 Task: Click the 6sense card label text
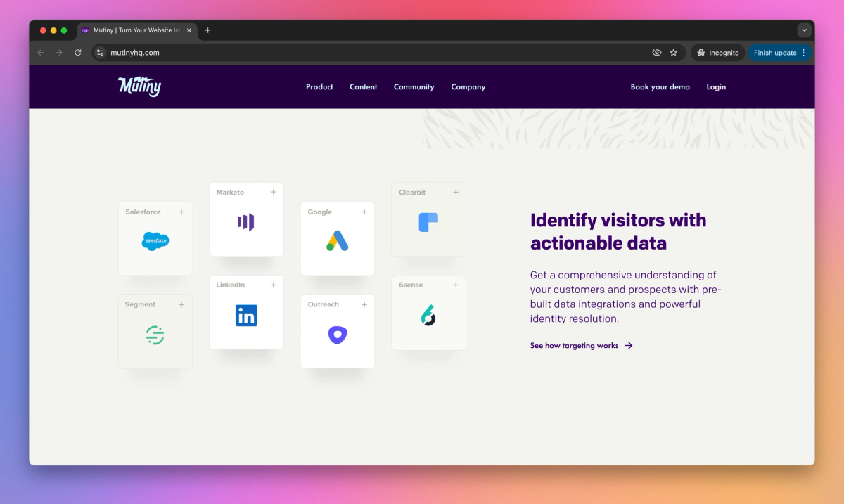pos(411,285)
